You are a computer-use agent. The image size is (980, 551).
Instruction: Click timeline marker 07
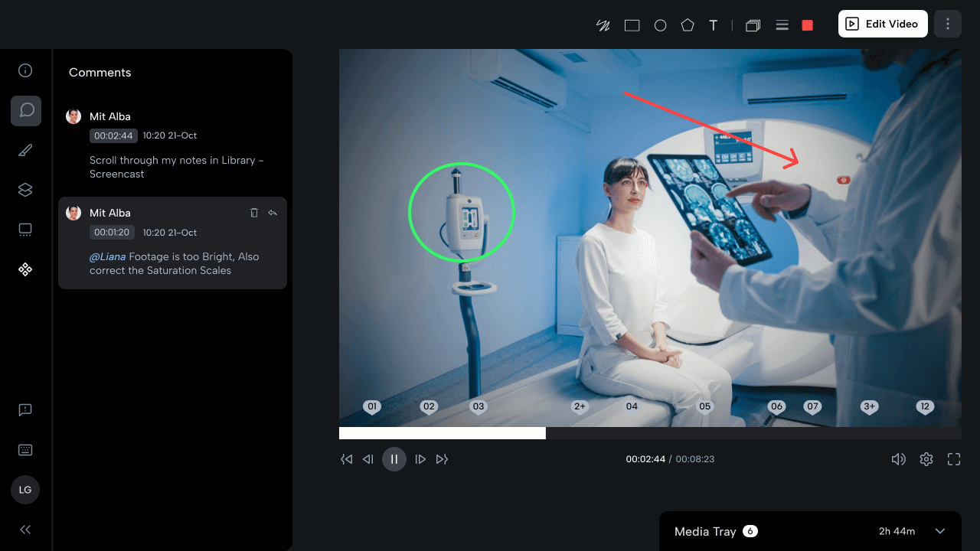coord(812,406)
